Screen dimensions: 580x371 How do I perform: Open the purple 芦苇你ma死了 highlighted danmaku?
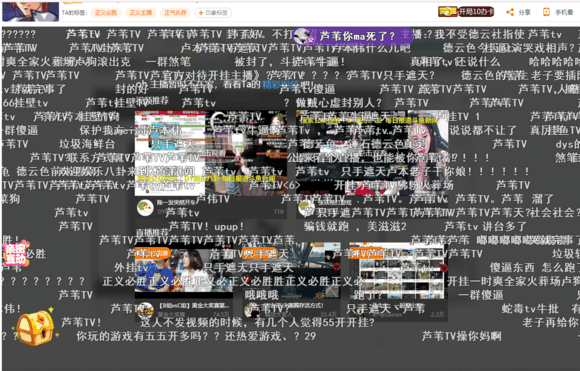[353, 36]
